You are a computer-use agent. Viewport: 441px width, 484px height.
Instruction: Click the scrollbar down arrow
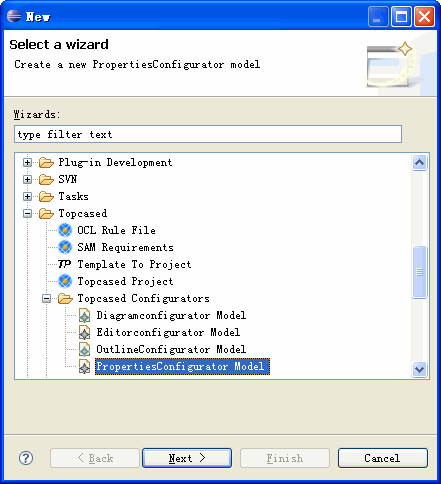[419, 369]
